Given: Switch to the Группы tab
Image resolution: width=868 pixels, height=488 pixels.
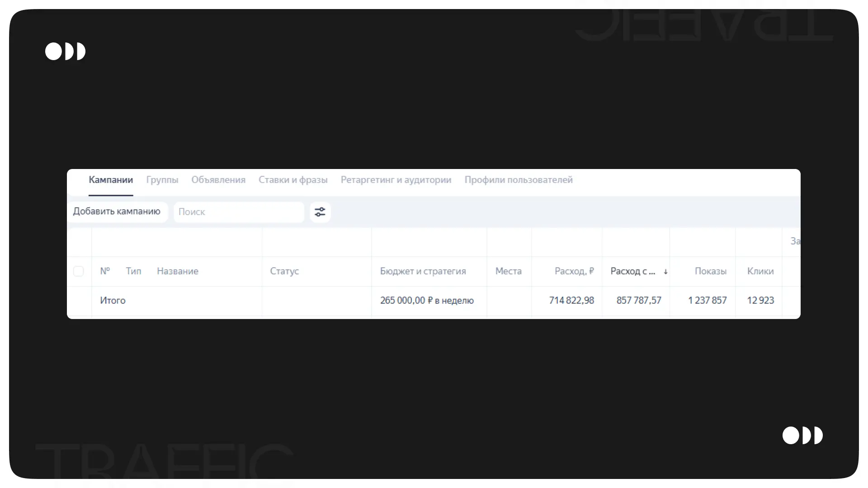Looking at the screenshot, I should point(162,180).
